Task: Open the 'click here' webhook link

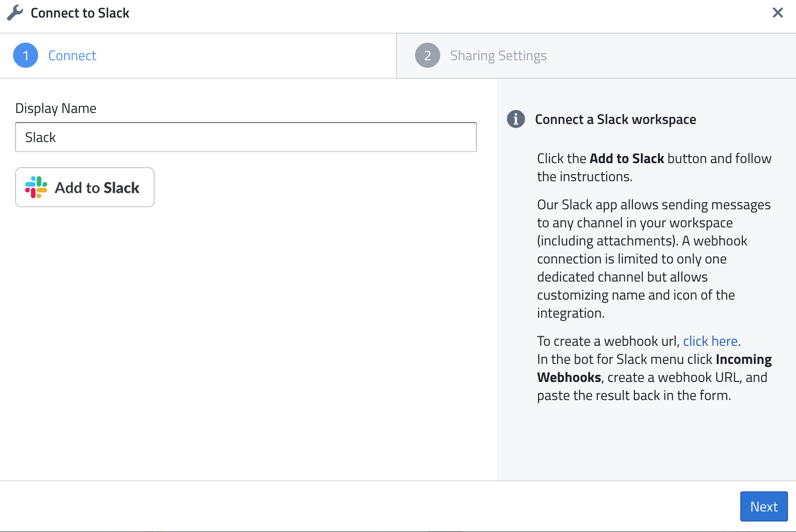Action: (x=710, y=341)
